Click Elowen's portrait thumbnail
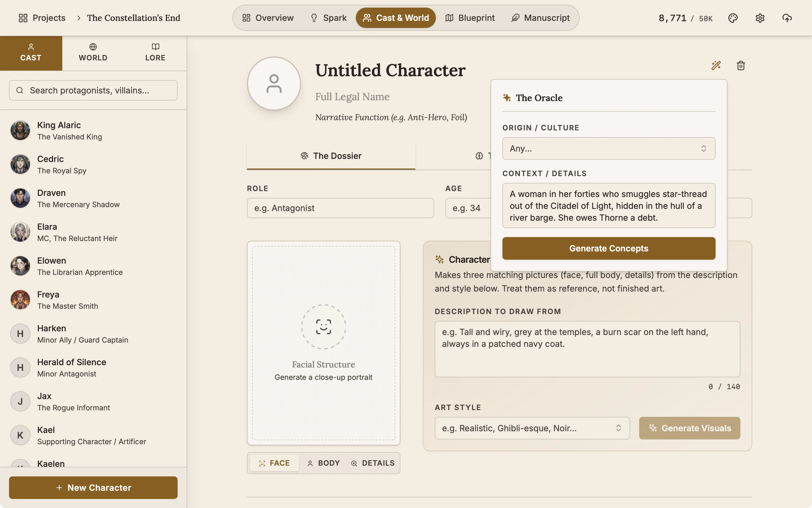The width and height of the screenshot is (812, 508). pyautogui.click(x=20, y=266)
